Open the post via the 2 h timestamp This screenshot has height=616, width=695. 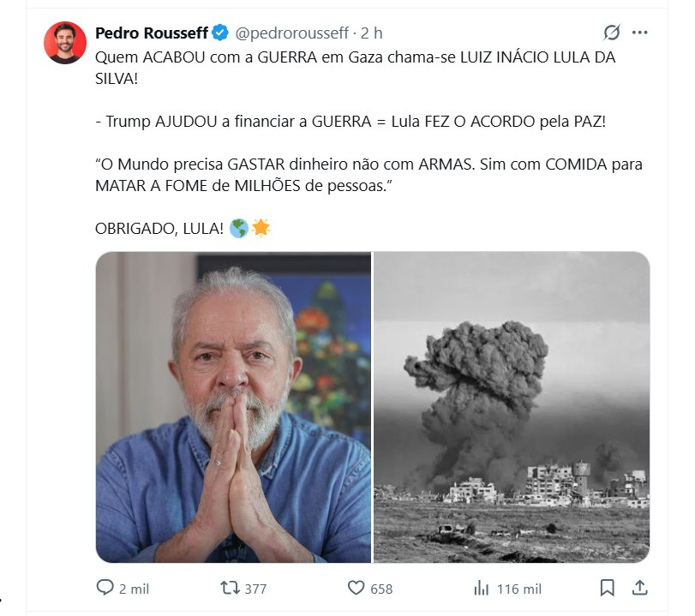pyautogui.click(x=371, y=33)
